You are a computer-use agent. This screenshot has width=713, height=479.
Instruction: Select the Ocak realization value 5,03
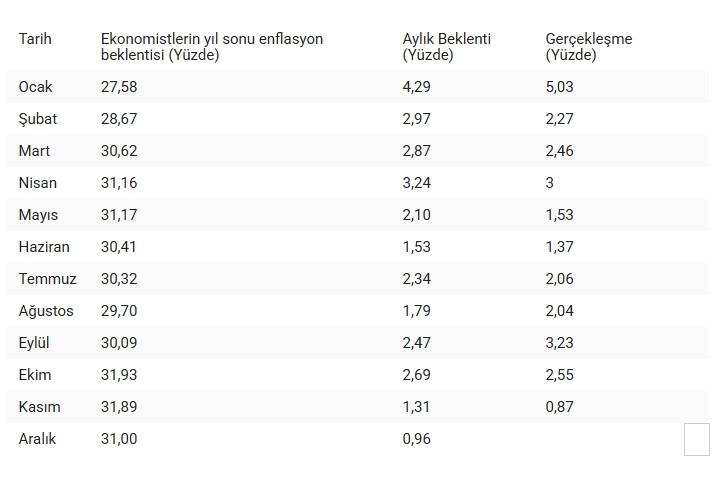pos(560,87)
